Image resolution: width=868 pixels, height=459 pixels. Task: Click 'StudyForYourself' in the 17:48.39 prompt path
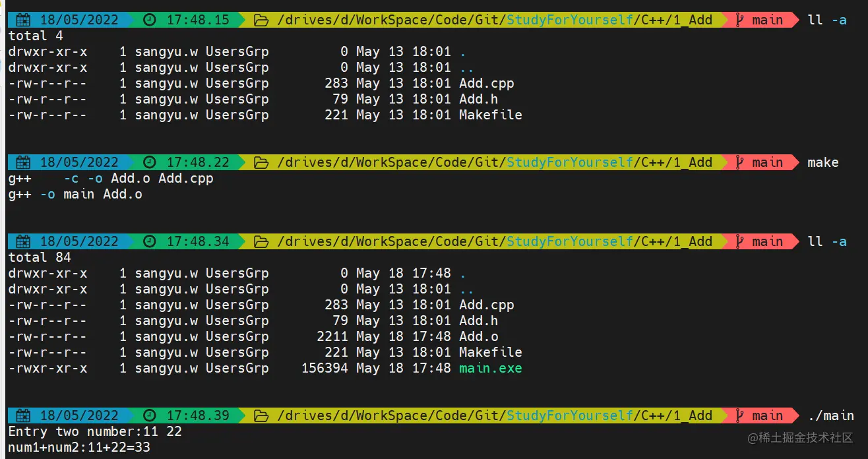click(x=570, y=415)
